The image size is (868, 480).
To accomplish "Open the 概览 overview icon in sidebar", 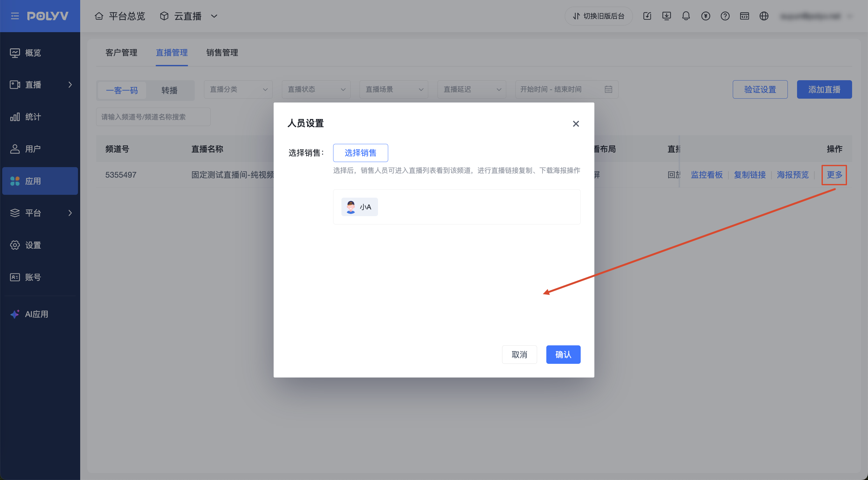I will (15, 53).
